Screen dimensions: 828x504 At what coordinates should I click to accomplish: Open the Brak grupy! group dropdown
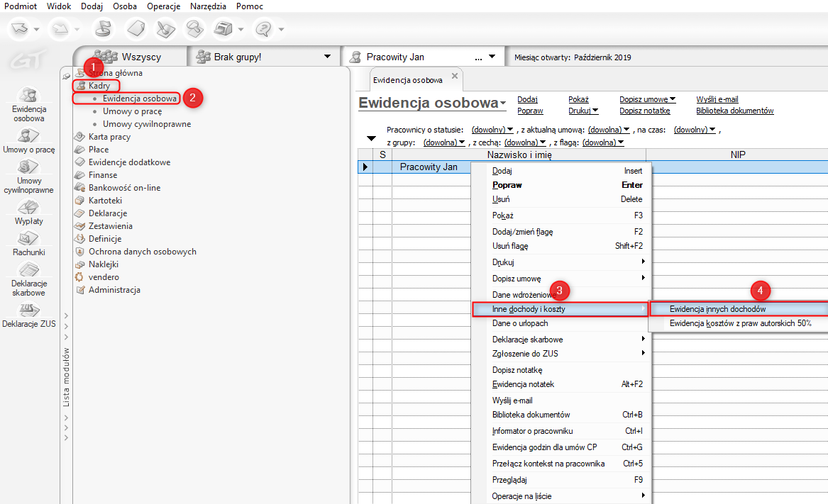(x=327, y=57)
